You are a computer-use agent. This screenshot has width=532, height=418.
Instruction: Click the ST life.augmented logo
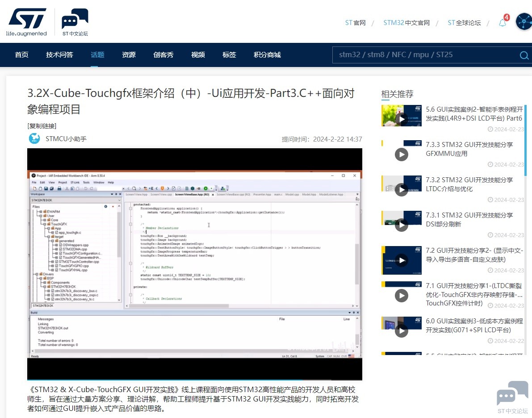pos(26,22)
